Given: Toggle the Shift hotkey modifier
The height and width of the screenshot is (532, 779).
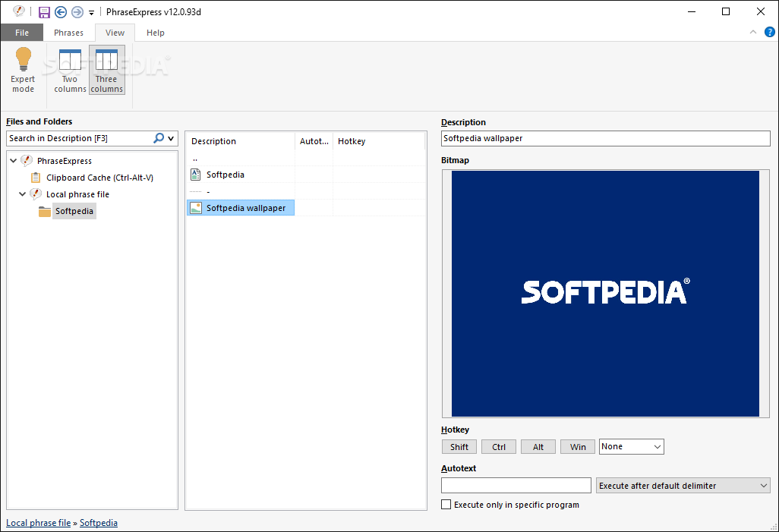Looking at the screenshot, I should (459, 446).
